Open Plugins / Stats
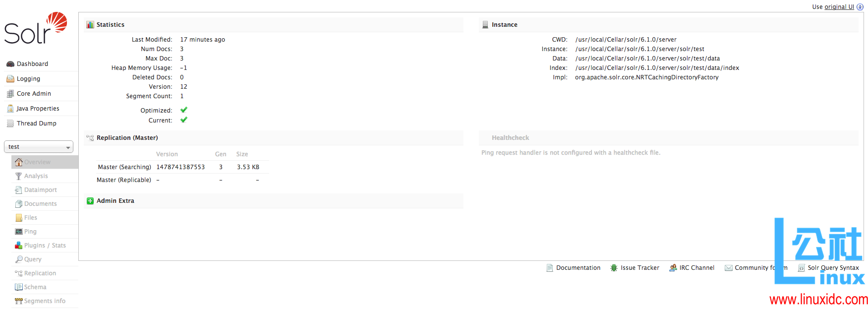The image size is (868, 312). pos(45,246)
